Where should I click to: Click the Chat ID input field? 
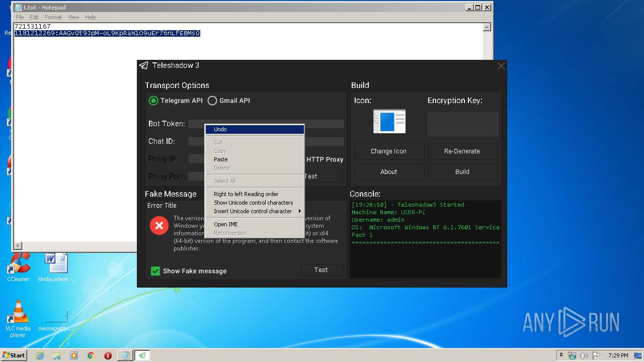(266, 142)
